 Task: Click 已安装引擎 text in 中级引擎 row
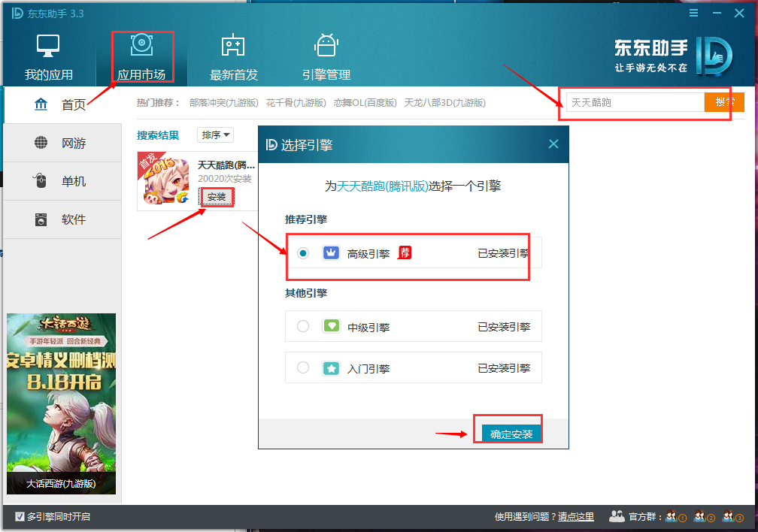(x=504, y=327)
